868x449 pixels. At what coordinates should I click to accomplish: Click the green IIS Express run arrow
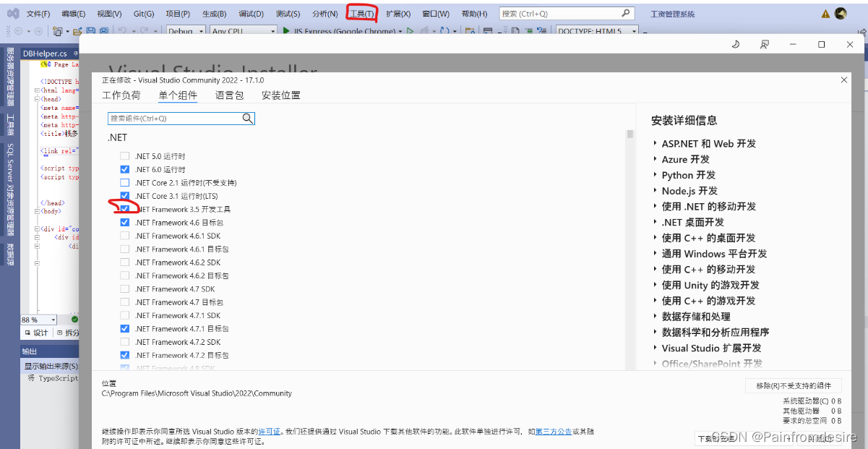point(287,31)
